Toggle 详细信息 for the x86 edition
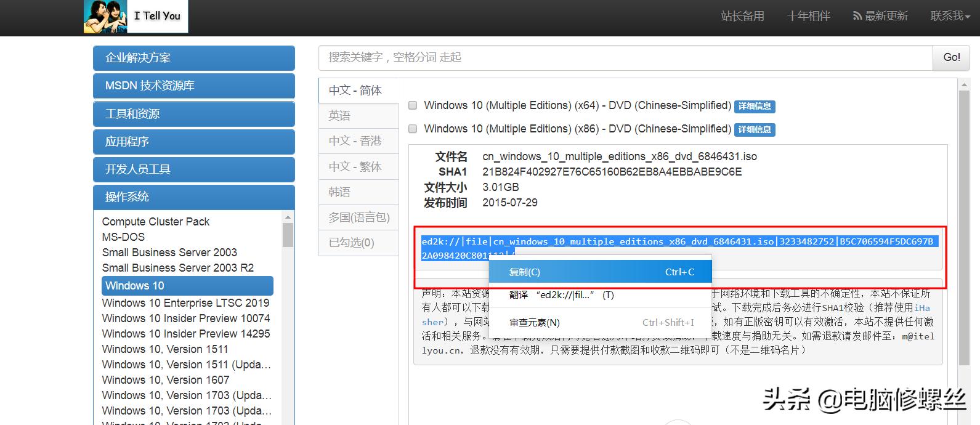Viewport: 980px width, 425px height. (755, 130)
